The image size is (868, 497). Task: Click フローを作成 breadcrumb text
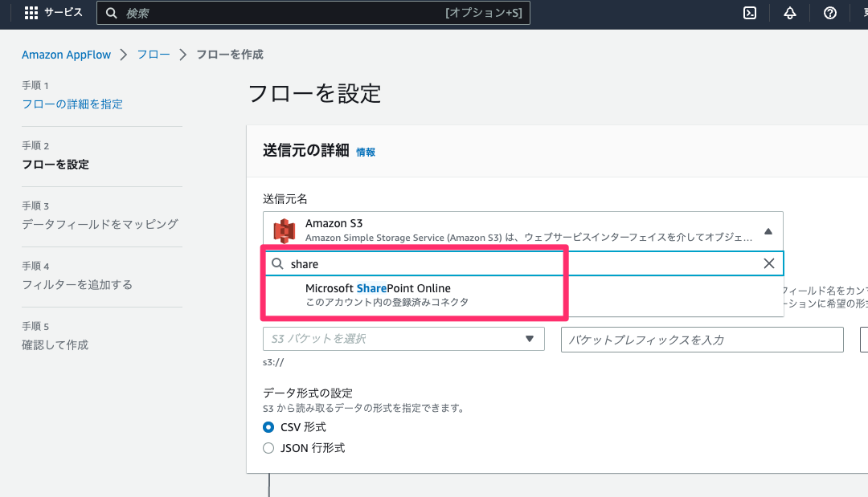point(230,55)
